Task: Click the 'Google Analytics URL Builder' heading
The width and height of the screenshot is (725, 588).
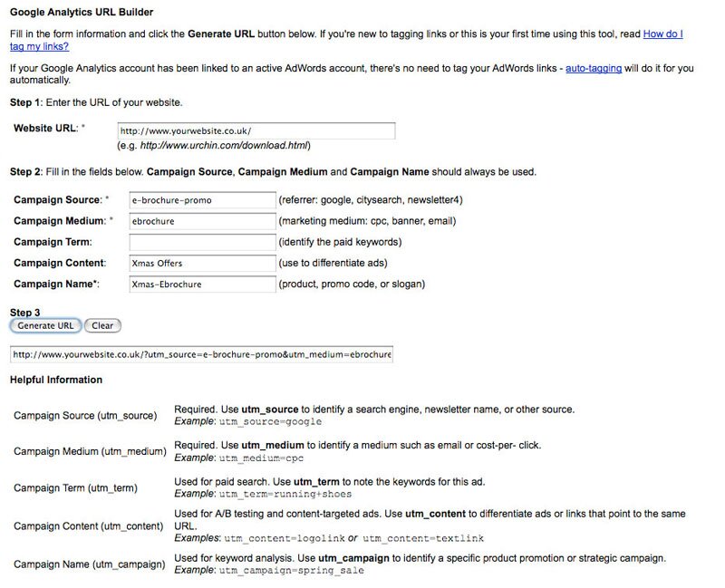Action: coord(82,13)
